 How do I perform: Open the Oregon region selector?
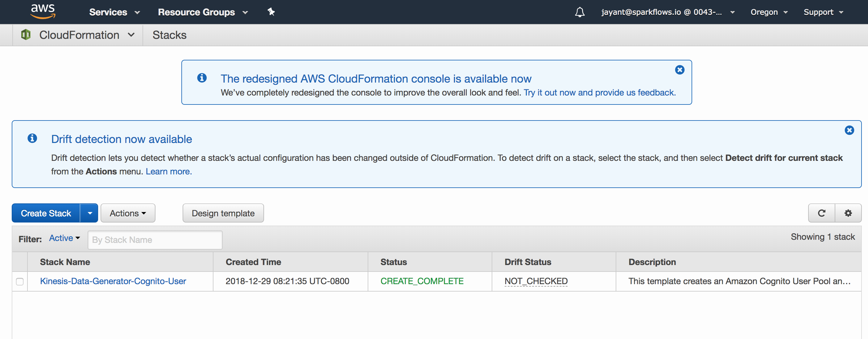[x=769, y=12]
